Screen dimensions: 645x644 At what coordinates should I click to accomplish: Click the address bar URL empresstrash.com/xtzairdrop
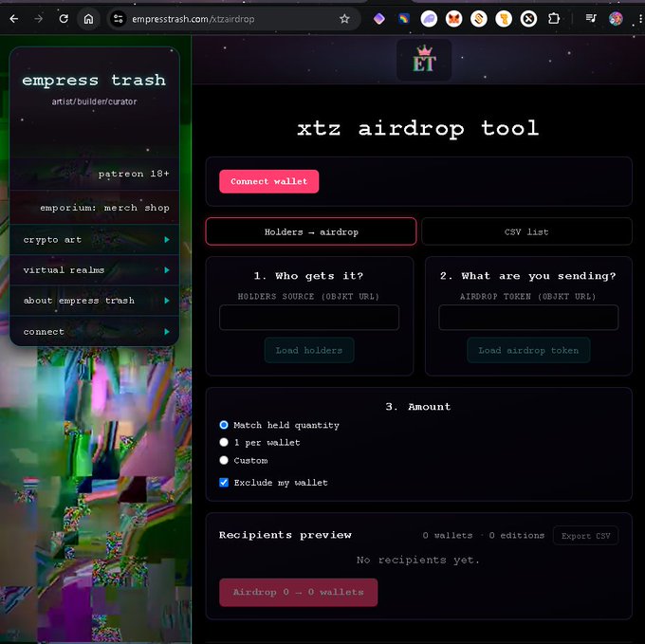tap(193, 19)
